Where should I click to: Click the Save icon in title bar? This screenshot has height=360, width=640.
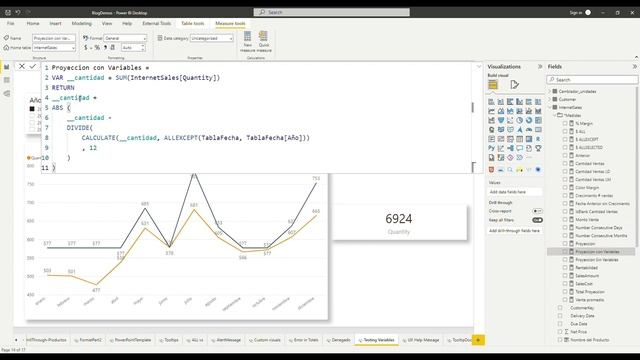coord(8,13)
